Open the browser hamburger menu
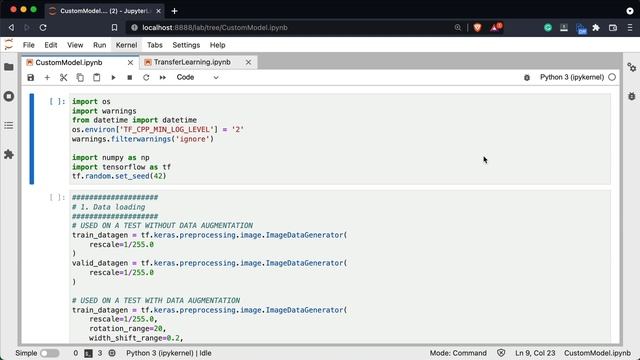 pos(630,27)
